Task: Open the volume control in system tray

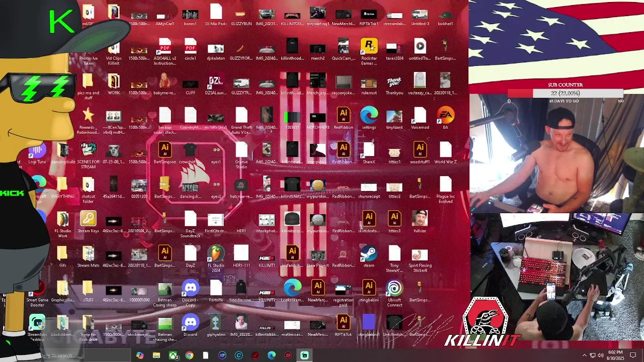Action: (601, 355)
